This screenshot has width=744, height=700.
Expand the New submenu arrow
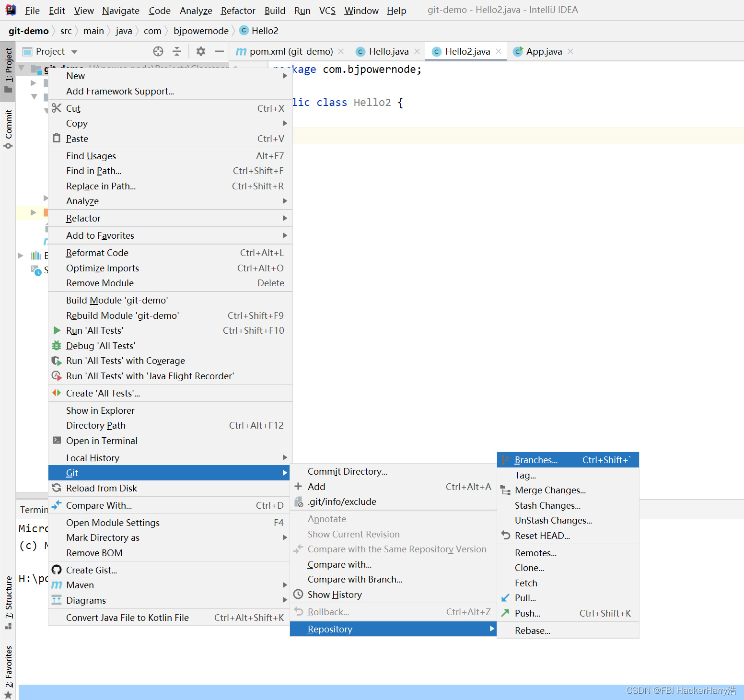[285, 76]
